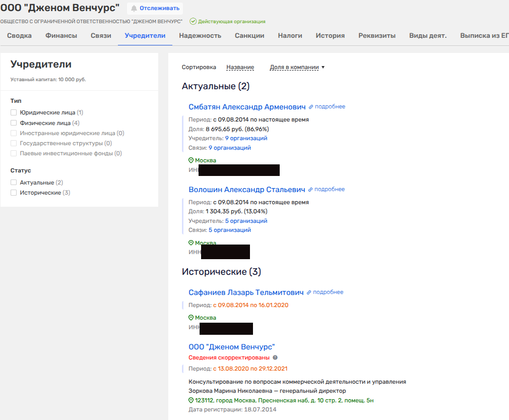Open Смбатян's 9 организаций founder link
Viewport: 509px width, 420px height.
(246, 138)
